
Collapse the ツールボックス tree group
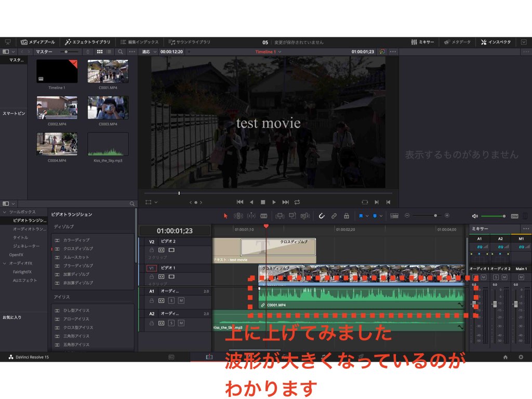coord(4,212)
